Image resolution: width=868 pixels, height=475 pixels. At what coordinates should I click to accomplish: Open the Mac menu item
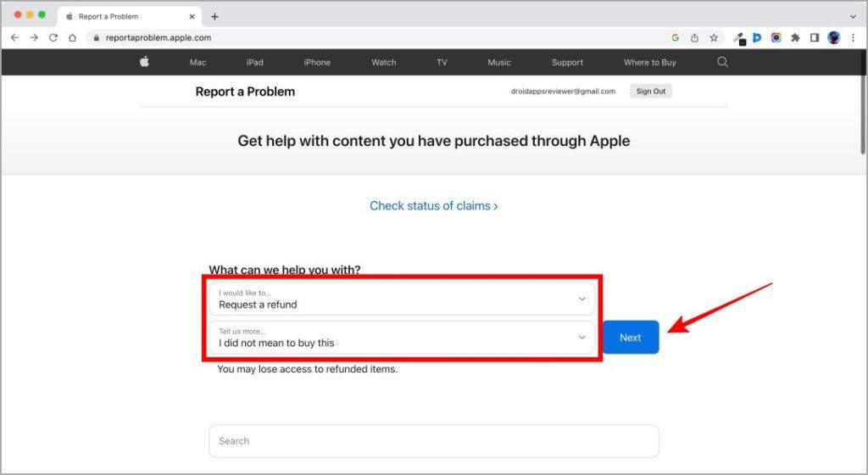pos(198,63)
